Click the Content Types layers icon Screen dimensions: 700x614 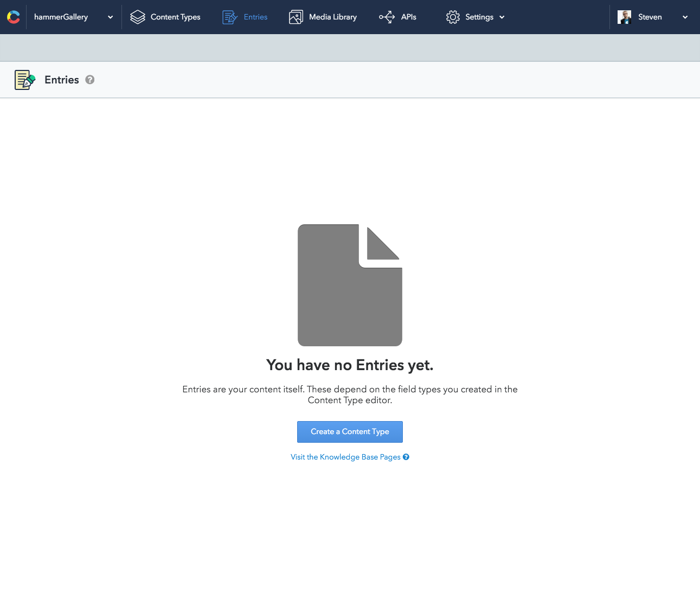click(x=138, y=17)
